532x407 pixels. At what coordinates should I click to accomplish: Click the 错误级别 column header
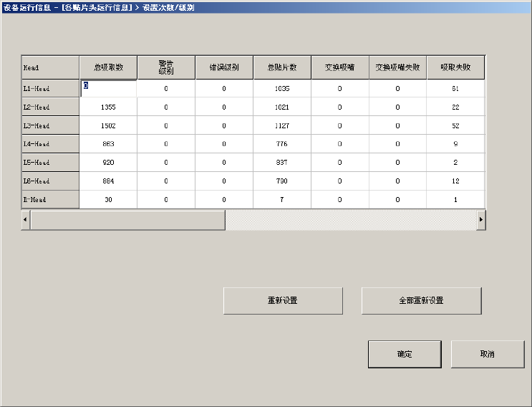pyautogui.click(x=224, y=67)
